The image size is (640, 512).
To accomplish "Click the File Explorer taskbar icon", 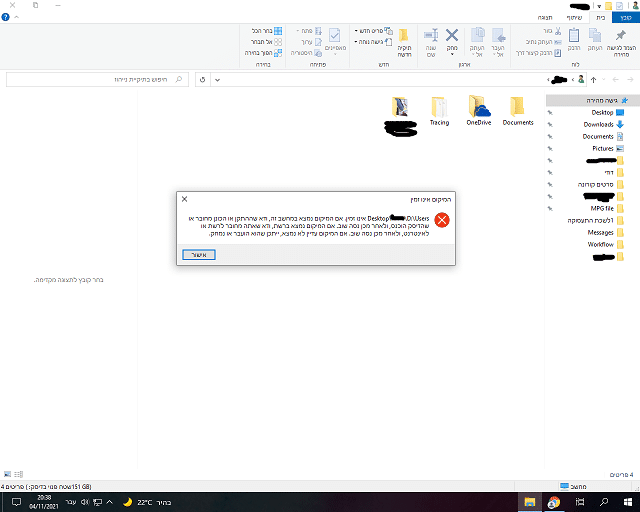I will (530, 502).
